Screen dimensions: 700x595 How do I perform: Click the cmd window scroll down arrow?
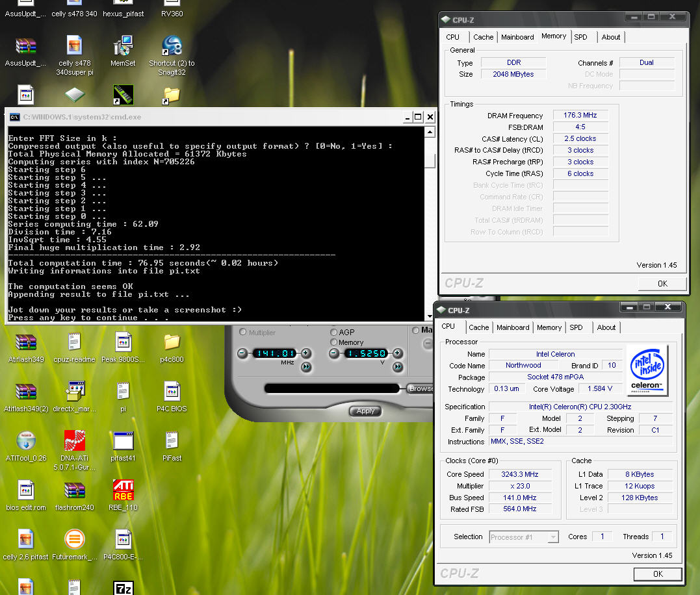tap(430, 316)
